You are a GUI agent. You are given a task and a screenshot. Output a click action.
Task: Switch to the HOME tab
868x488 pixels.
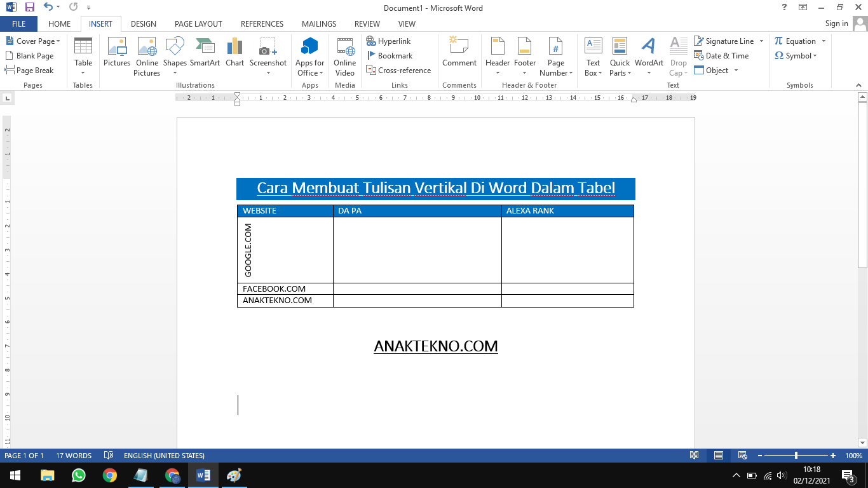(59, 24)
